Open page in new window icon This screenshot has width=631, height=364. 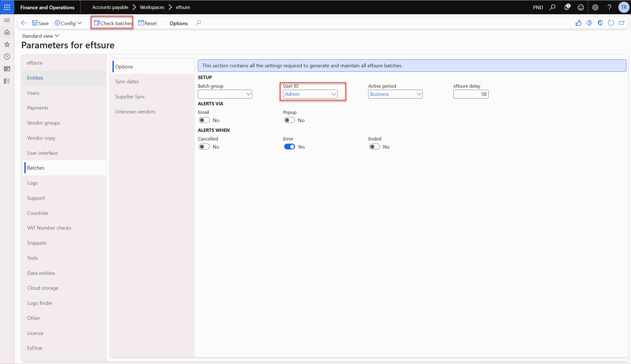point(622,23)
